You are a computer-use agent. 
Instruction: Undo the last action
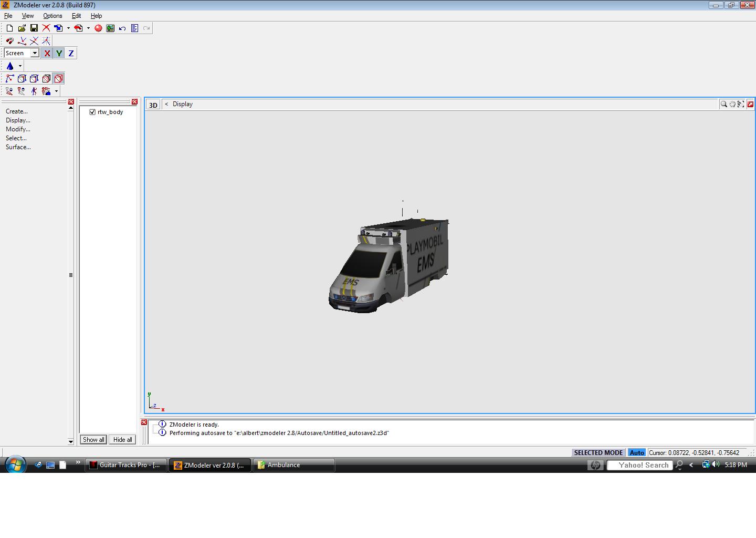tap(122, 28)
